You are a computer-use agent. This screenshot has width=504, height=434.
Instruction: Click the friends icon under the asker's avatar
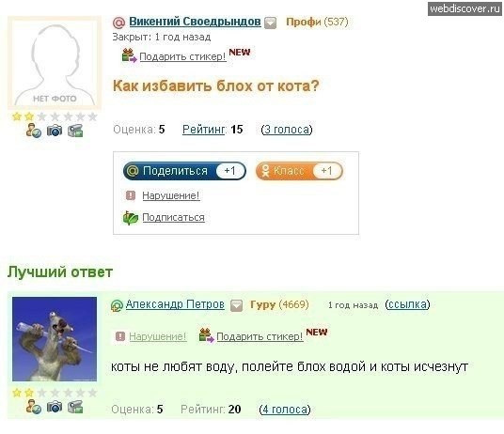pyautogui.click(x=34, y=131)
